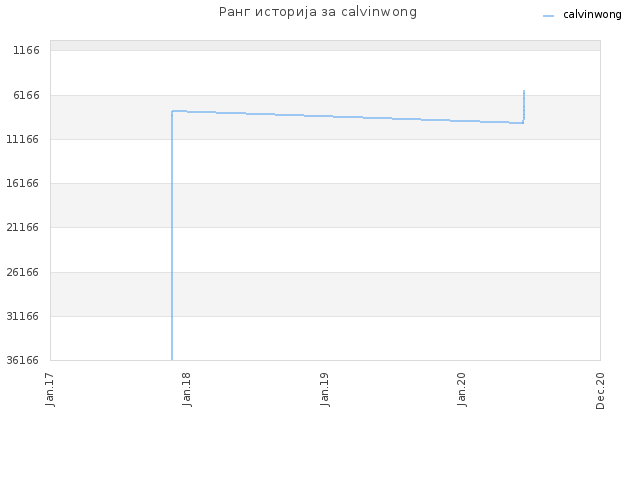Click the Jan.17 x-axis label

[x=50, y=390]
